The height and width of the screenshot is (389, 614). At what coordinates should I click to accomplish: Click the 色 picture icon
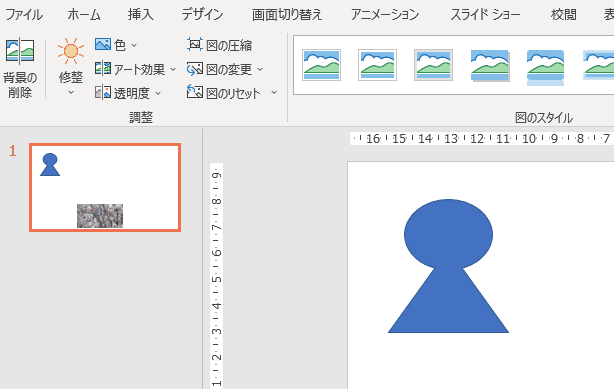click(x=103, y=44)
